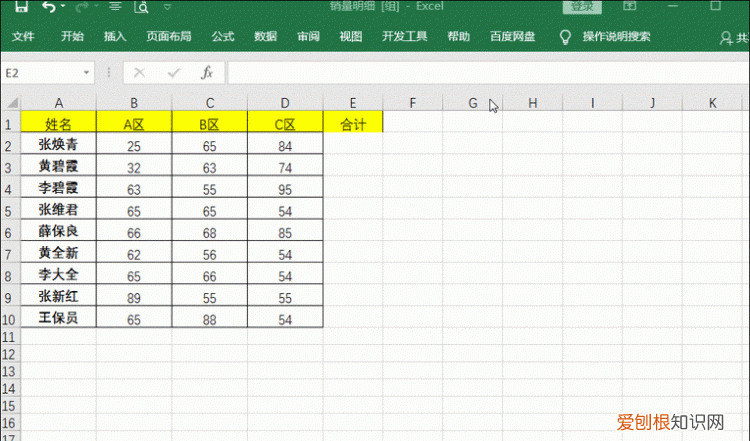Click the Select All corner triangle
The image size is (750, 441).
click(x=11, y=102)
